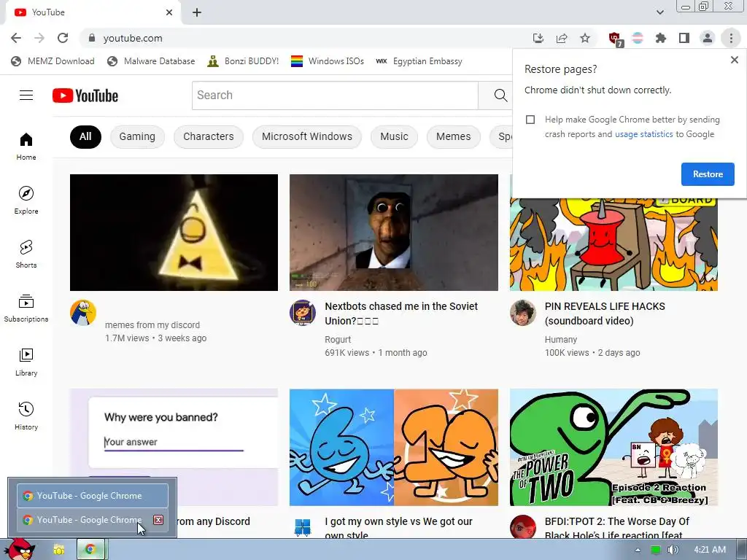The width and height of the screenshot is (747, 560).
Task: Select the All filter chip
Action: pyautogui.click(x=85, y=136)
